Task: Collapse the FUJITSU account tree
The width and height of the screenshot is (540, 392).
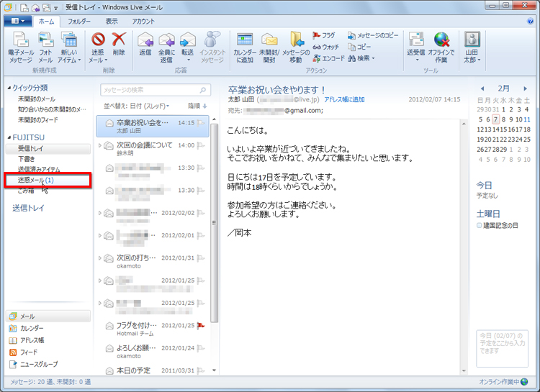Action: tap(9, 137)
